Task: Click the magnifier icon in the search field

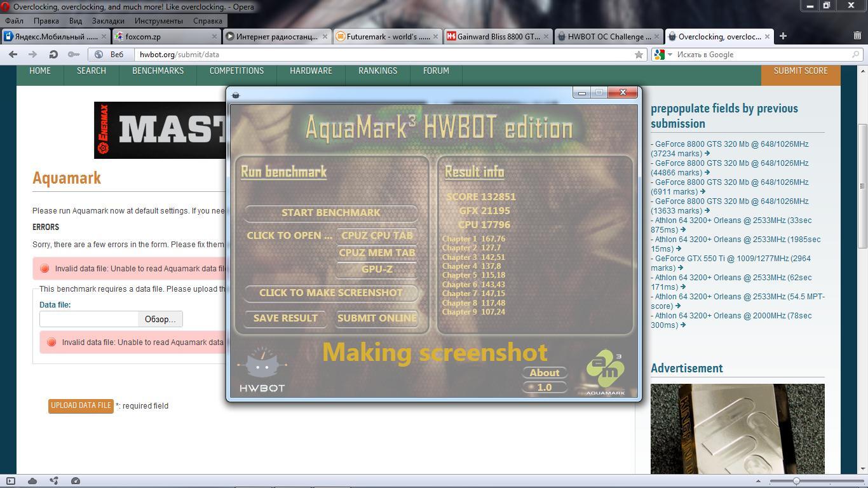Action: (855, 55)
